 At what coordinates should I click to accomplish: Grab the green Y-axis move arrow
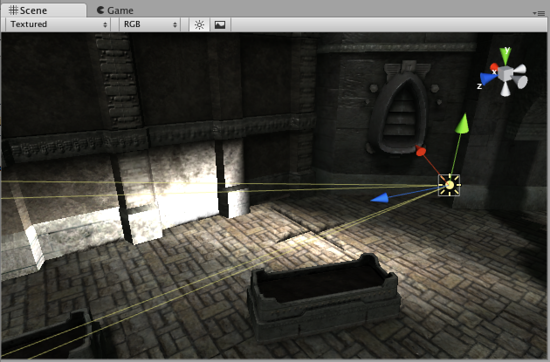[x=463, y=124]
